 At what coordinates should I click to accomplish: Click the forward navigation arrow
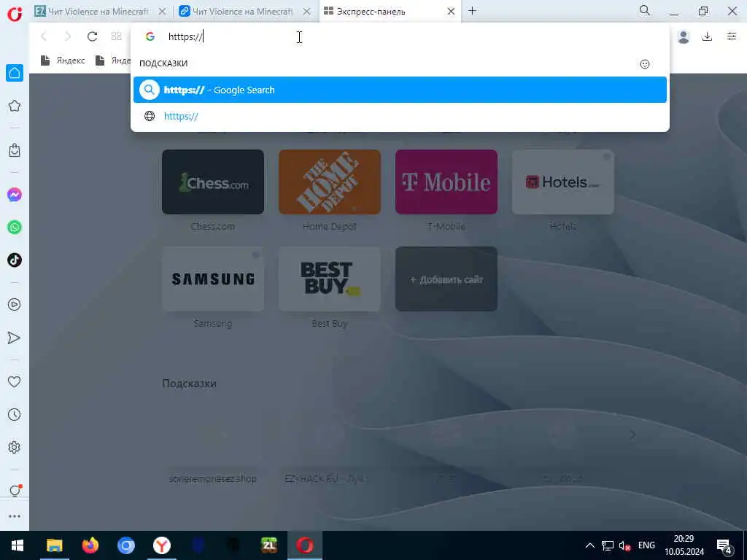(68, 36)
